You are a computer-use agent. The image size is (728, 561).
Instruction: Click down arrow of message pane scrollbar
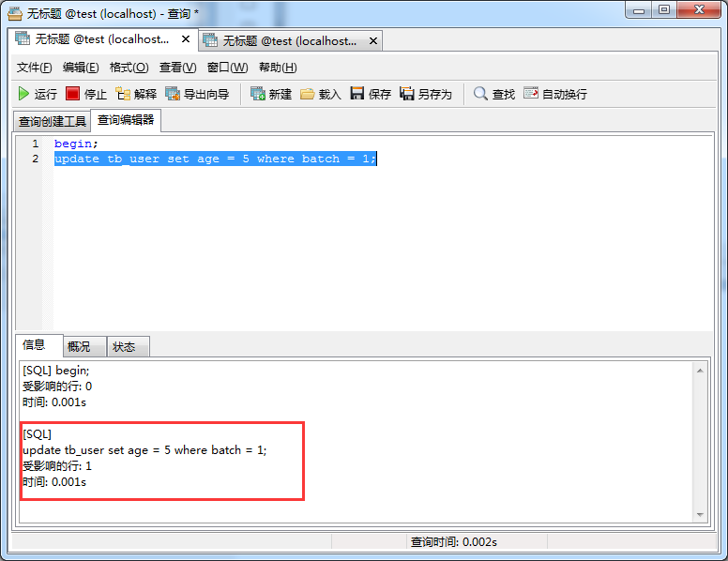click(700, 514)
